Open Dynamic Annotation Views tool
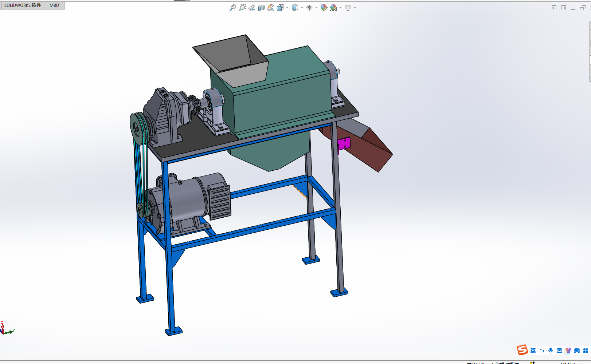 pos(270,8)
